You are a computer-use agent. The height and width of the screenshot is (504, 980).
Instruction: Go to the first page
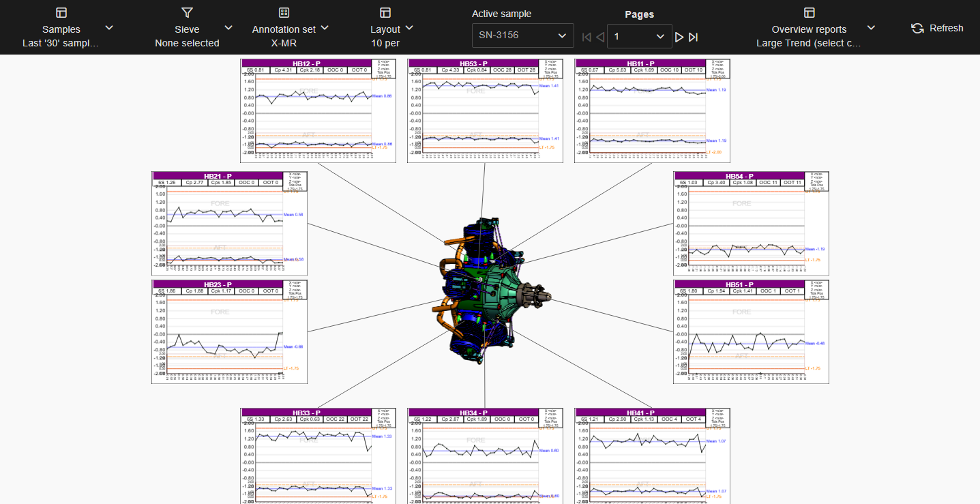tap(586, 37)
